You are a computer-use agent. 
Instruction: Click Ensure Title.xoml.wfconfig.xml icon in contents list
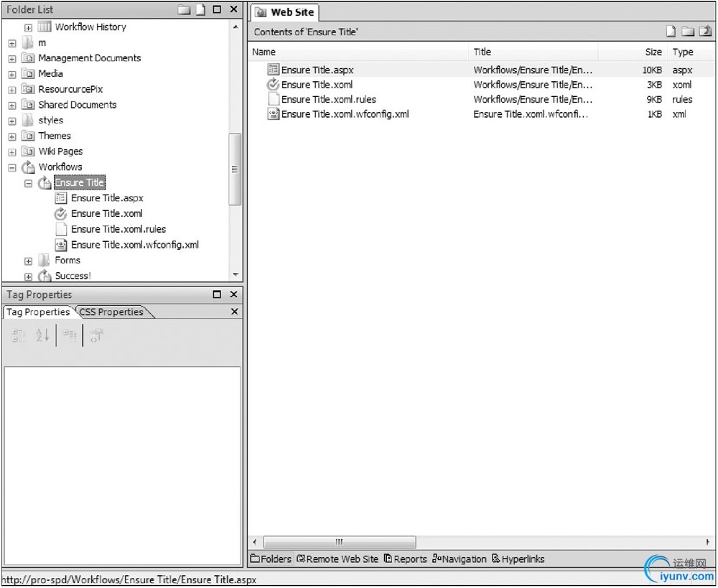273,114
